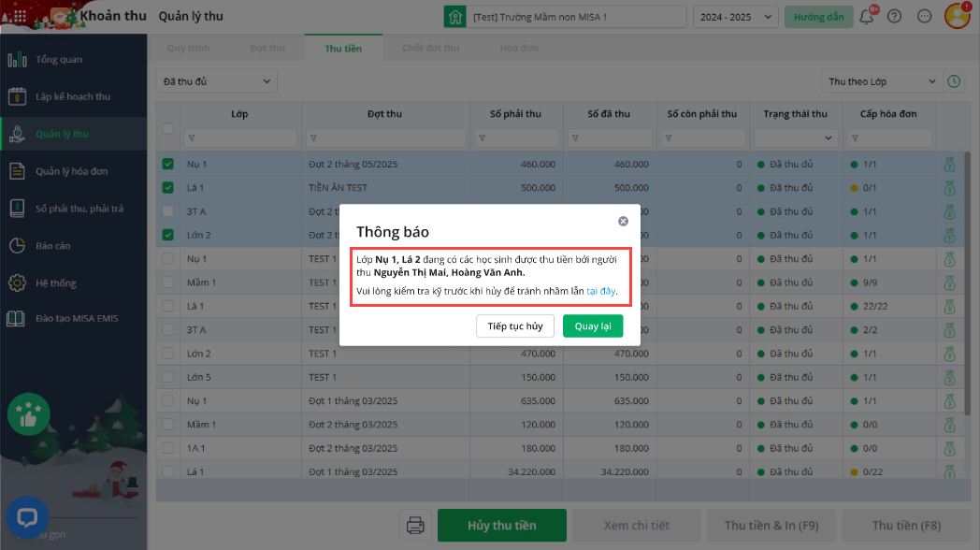Click Thu tiền & In (F9) button
The width and height of the screenshot is (980, 550).
(x=771, y=525)
